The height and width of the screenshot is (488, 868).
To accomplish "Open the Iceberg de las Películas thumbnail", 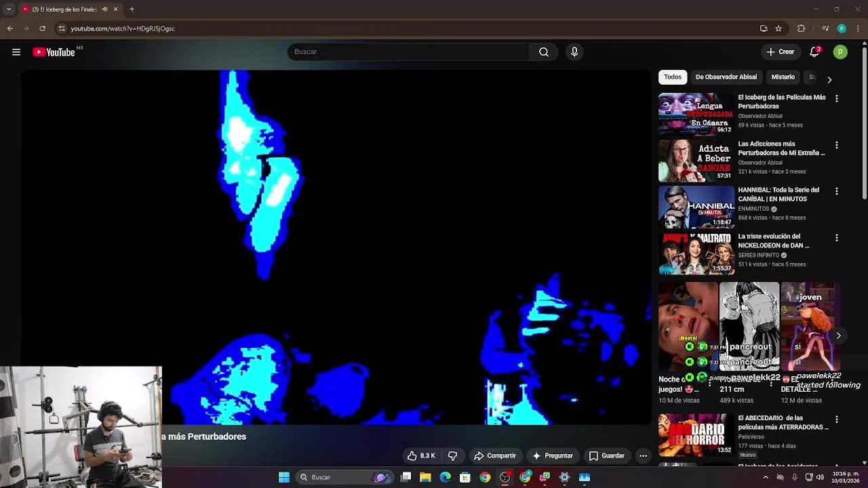I will coord(696,114).
